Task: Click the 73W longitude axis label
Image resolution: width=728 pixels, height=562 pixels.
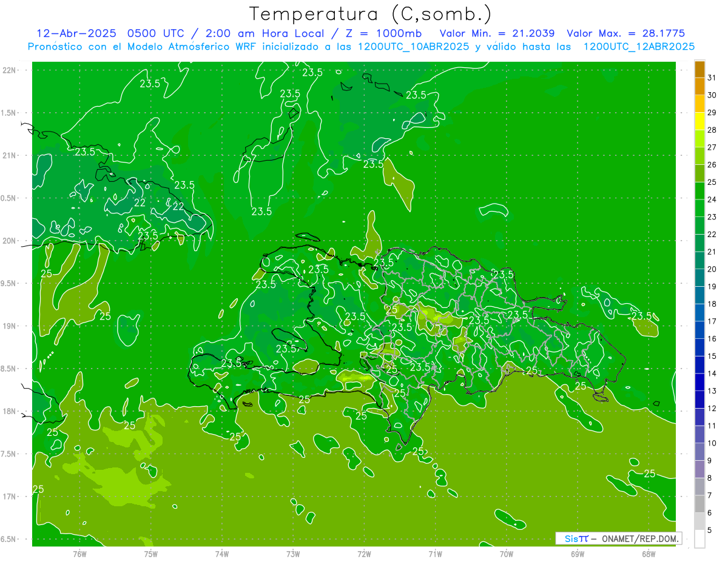Action: coord(293,554)
